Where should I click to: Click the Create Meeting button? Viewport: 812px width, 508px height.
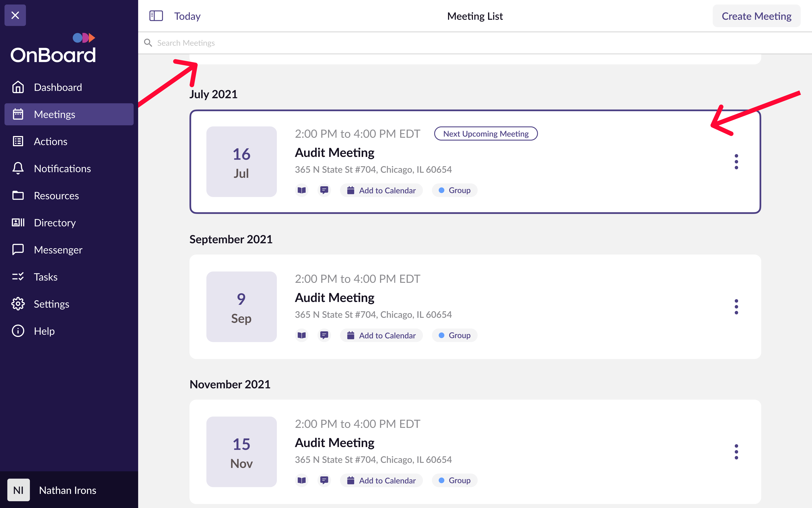tap(756, 16)
